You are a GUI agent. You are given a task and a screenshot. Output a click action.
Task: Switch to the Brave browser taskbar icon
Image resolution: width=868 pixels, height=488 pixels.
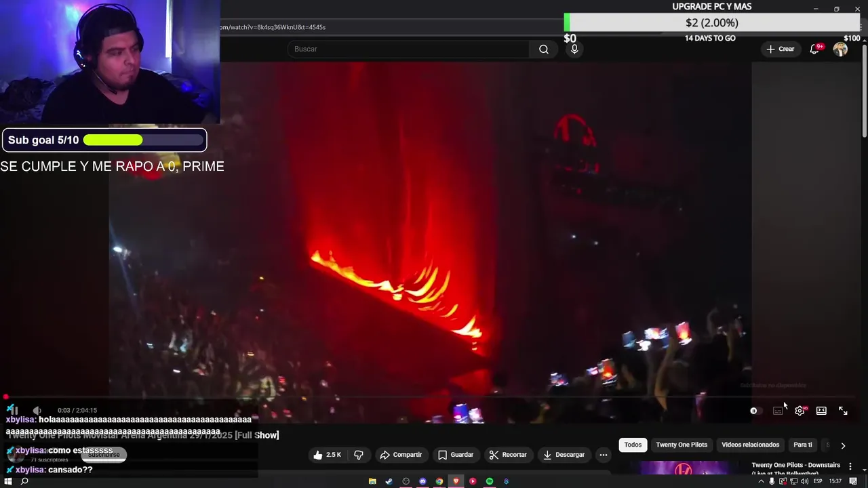456,481
